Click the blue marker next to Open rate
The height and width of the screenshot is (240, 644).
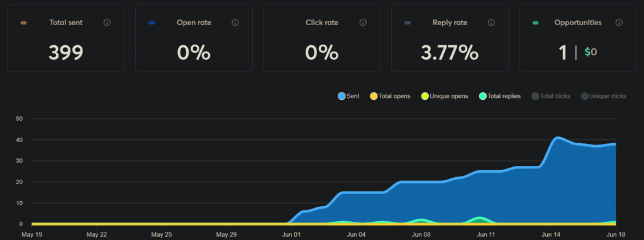pyautogui.click(x=152, y=23)
